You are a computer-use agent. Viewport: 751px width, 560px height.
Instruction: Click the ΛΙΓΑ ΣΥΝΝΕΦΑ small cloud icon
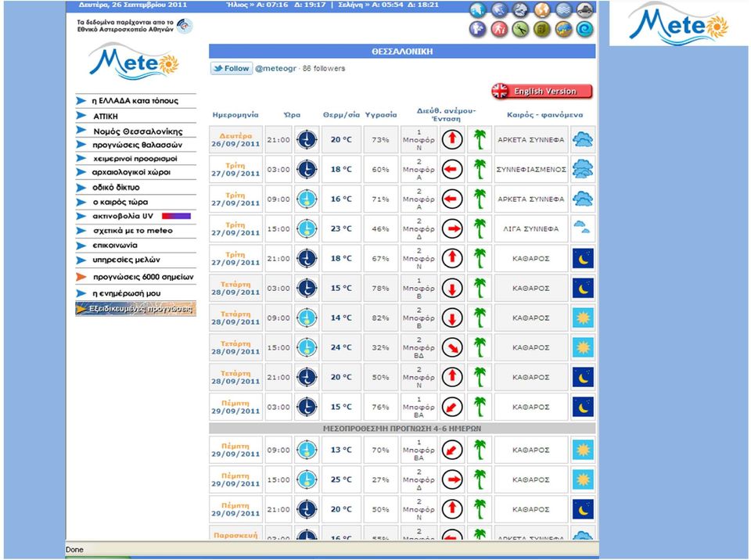click(x=583, y=228)
